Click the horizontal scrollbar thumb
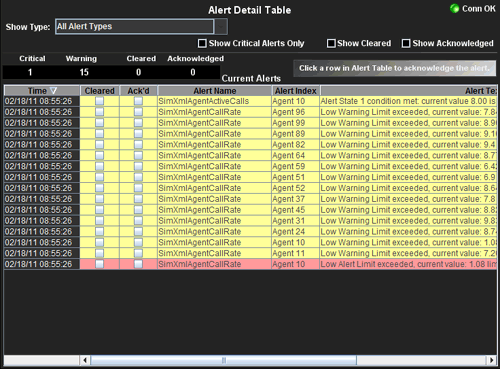 click(224, 360)
